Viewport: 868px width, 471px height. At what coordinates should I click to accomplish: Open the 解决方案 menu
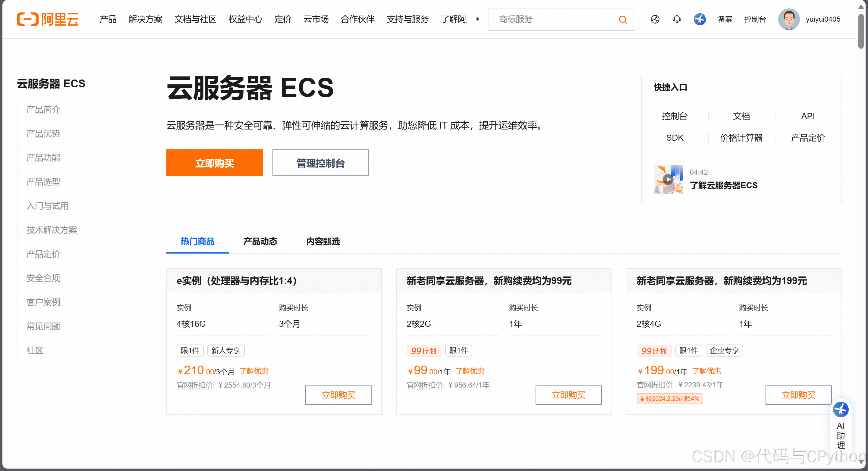pyautogui.click(x=145, y=19)
